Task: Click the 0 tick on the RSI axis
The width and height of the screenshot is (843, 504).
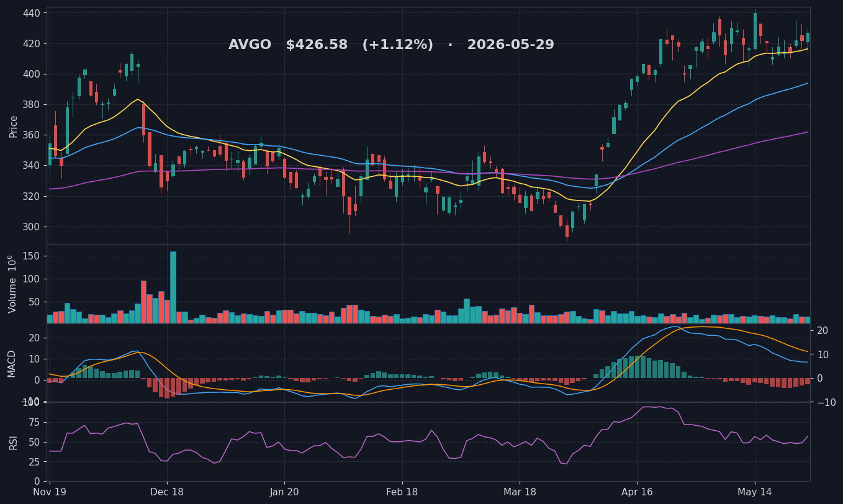Action: [x=37, y=481]
